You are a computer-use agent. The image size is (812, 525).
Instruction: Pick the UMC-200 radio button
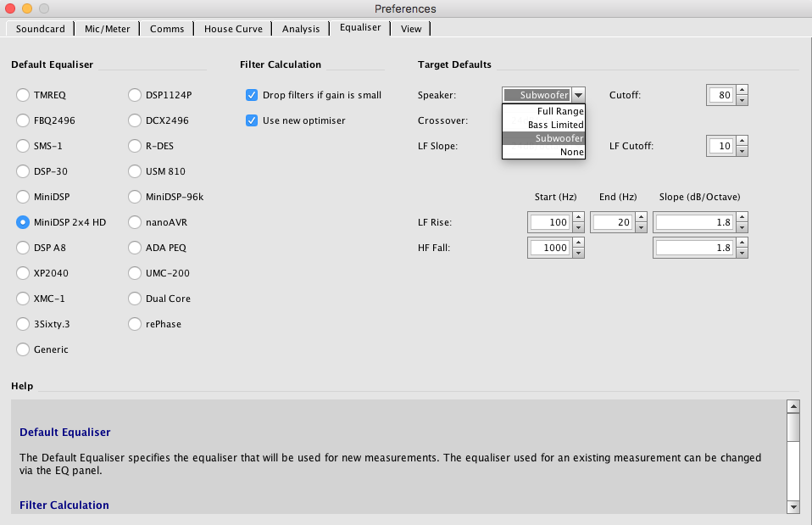coord(159,272)
